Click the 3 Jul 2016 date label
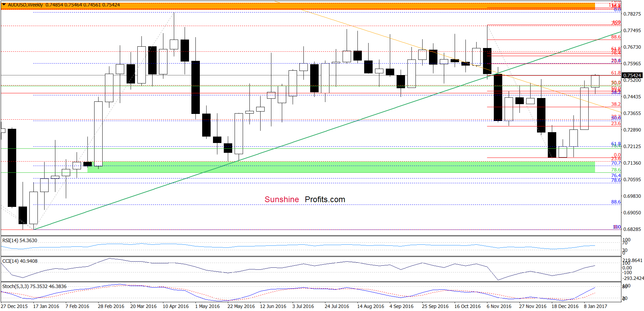This screenshot has height=311, width=644. click(x=303, y=306)
